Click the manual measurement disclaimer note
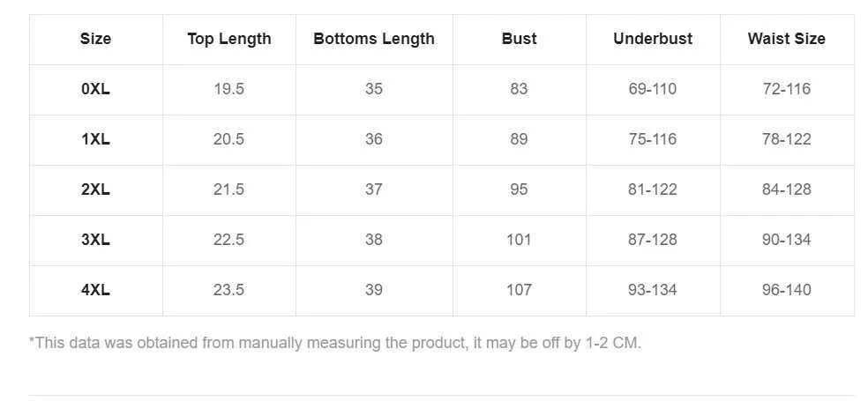Screen dimensions: 868x401 click(335, 343)
